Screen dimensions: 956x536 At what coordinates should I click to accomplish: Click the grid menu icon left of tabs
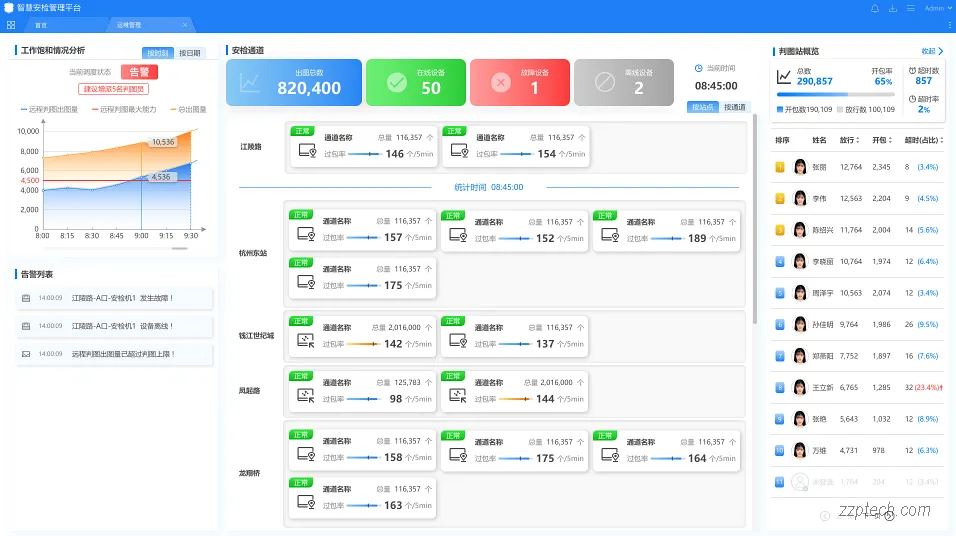coord(11,24)
